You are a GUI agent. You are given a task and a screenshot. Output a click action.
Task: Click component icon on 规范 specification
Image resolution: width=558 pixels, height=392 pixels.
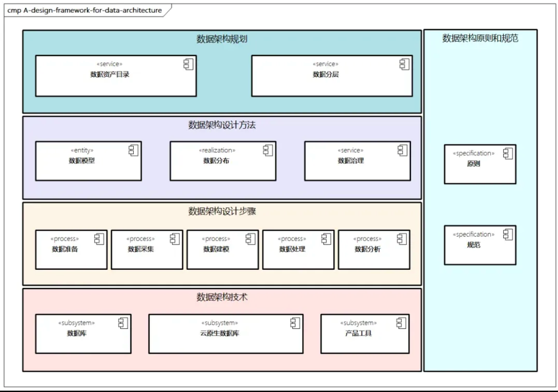tap(508, 234)
